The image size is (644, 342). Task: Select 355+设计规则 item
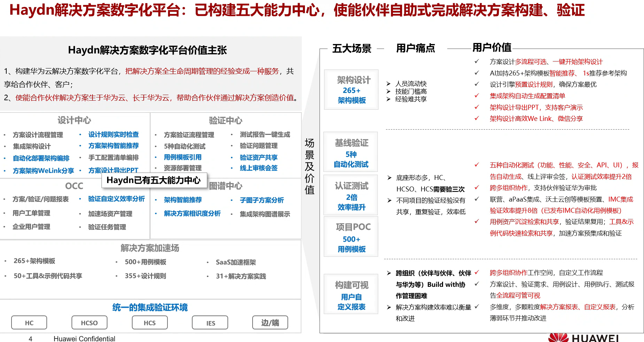pos(145,276)
